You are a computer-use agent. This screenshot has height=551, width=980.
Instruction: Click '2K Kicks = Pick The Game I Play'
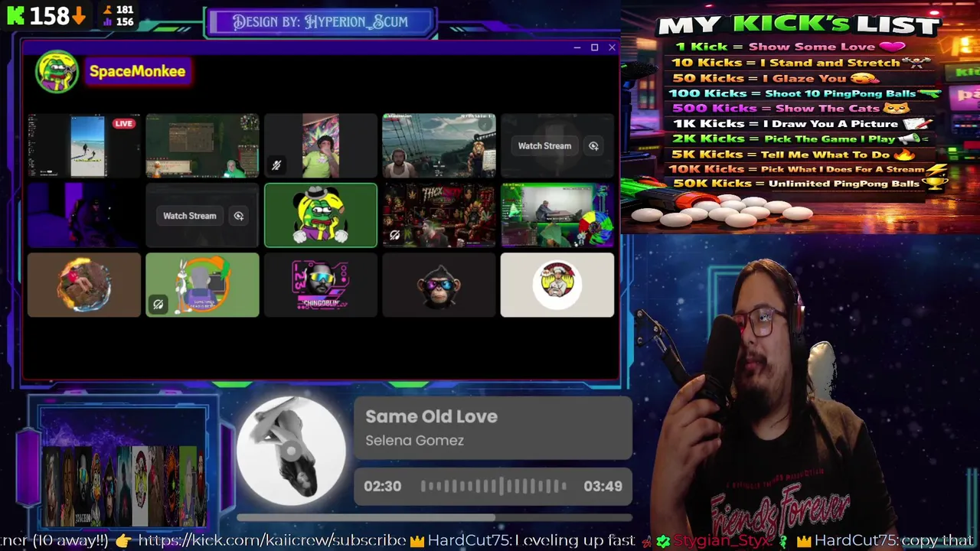[800, 139]
